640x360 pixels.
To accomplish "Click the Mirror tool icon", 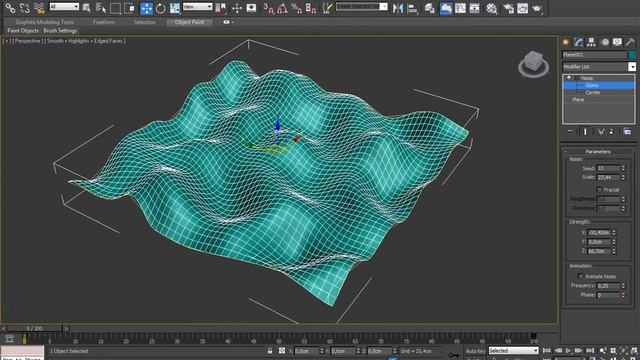I will (398, 8).
